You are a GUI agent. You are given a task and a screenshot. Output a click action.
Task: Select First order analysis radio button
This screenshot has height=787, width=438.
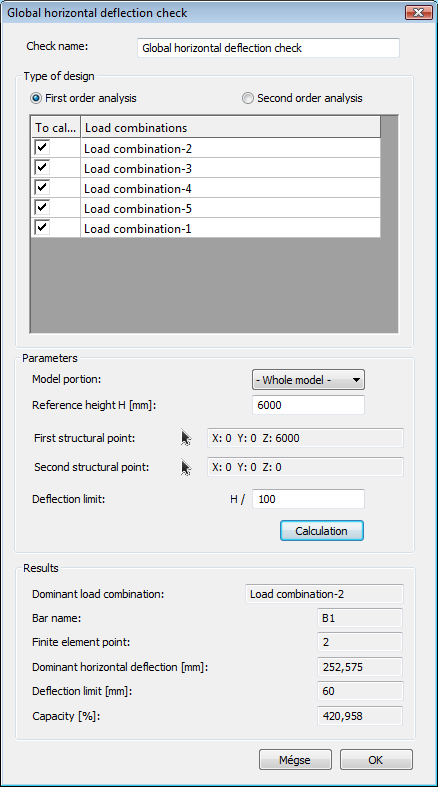point(36,98)
